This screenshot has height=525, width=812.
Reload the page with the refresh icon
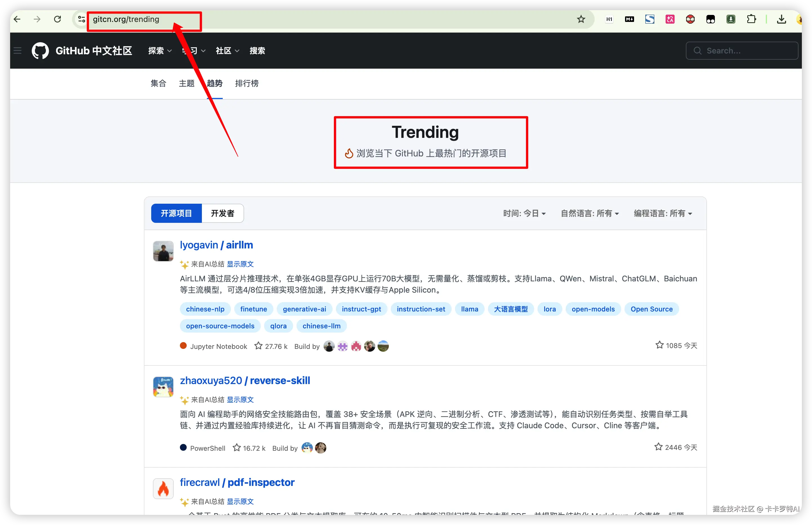pos(58,19)
